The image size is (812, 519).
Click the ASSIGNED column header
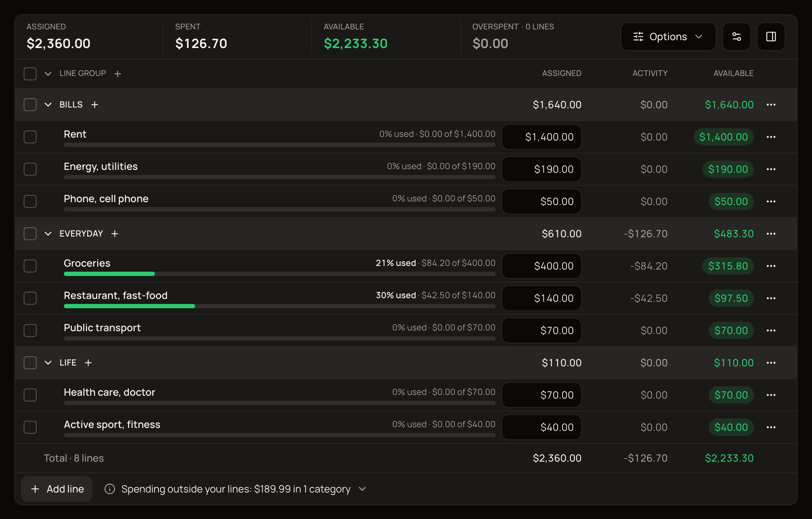[x=562, y=73]
